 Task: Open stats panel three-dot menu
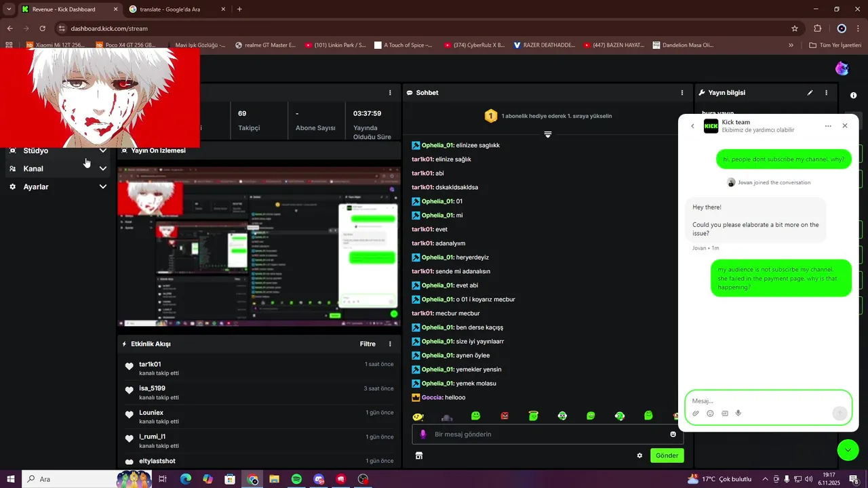coord(390,93)
